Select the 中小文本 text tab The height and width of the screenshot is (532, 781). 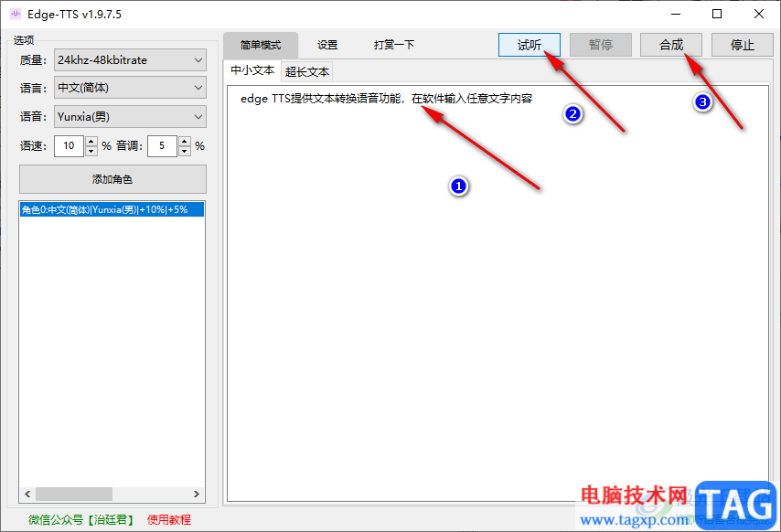tap(252, 70)
